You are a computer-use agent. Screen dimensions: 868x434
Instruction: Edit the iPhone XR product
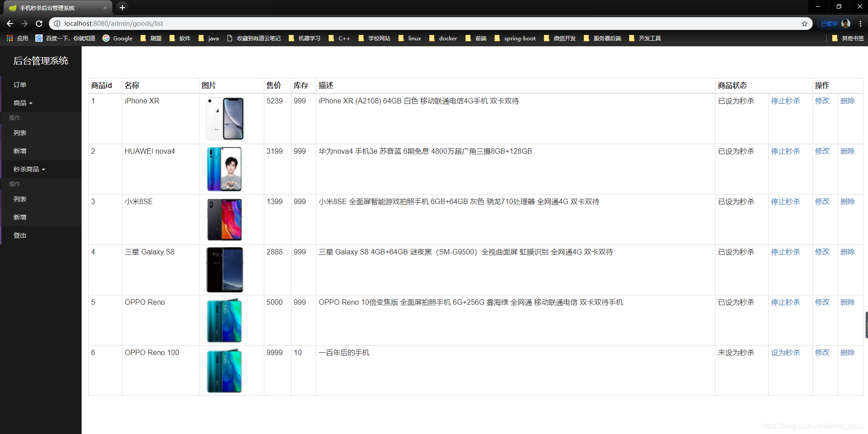point(822,101)
